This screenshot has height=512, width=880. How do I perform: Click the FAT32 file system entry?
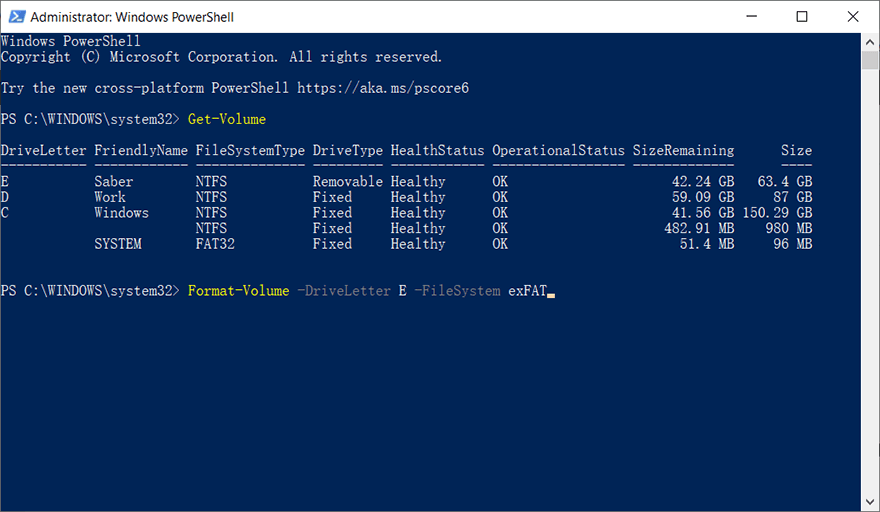215,244
